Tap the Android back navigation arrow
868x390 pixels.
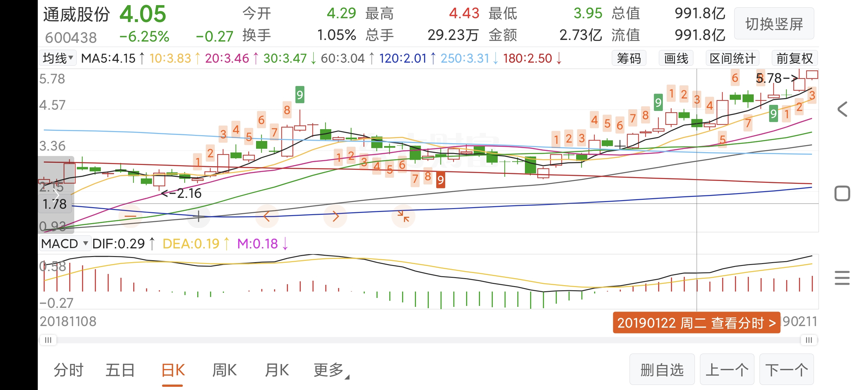(x=842, y=109)
